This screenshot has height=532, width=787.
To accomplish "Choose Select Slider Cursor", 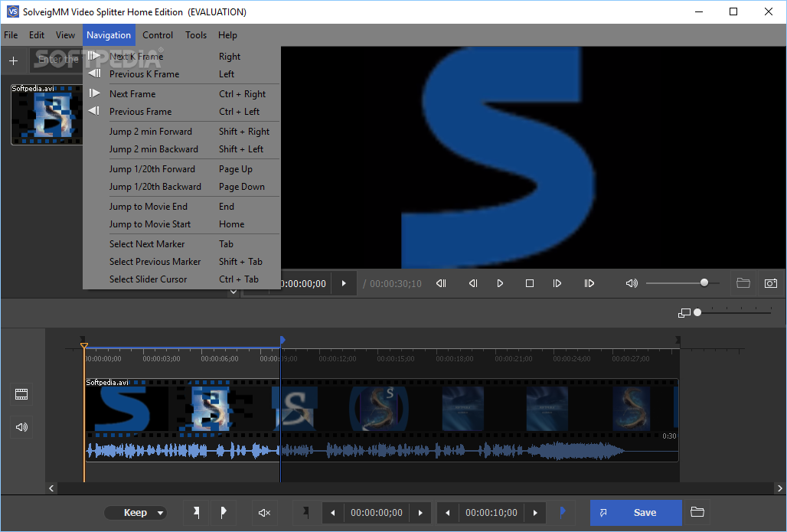I will click(181, 279).
